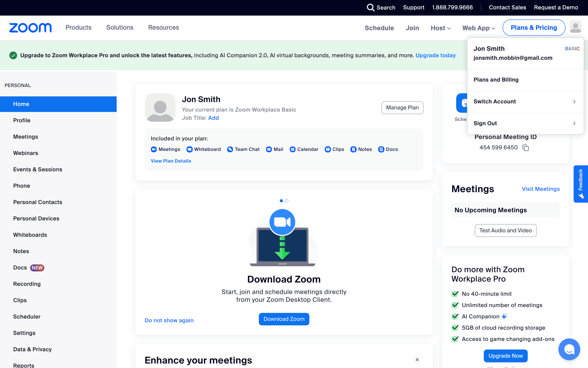Expand the Sign Out submenu
Screen dimensions: 588x368
525,123
